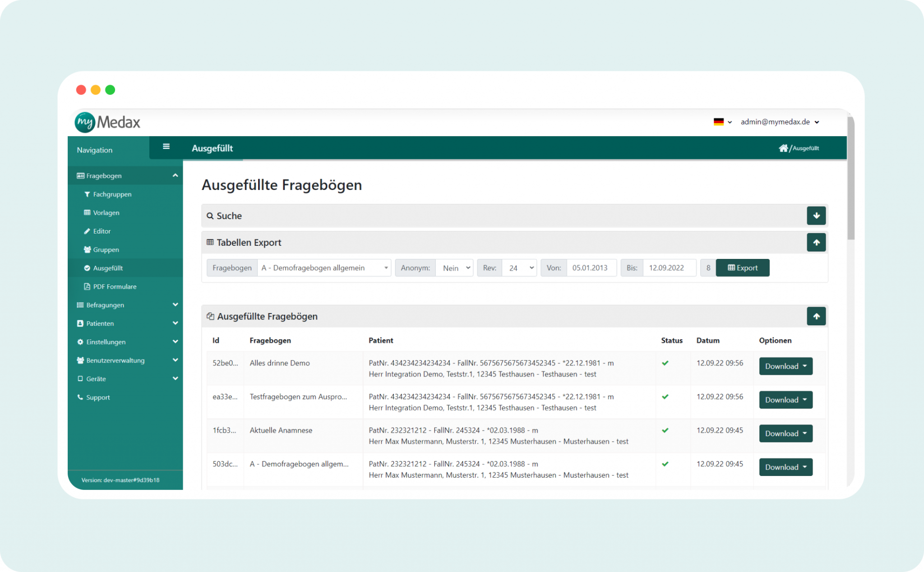Click the Fragebogen column header
This screenshot has height=572, width=924.
[x=270, y=341]
